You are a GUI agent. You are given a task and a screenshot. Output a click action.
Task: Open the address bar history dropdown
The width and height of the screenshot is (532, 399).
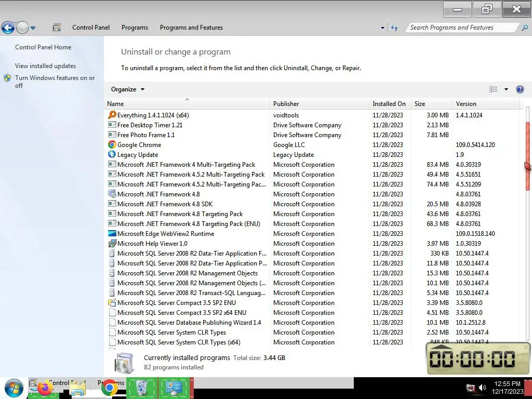382,28
